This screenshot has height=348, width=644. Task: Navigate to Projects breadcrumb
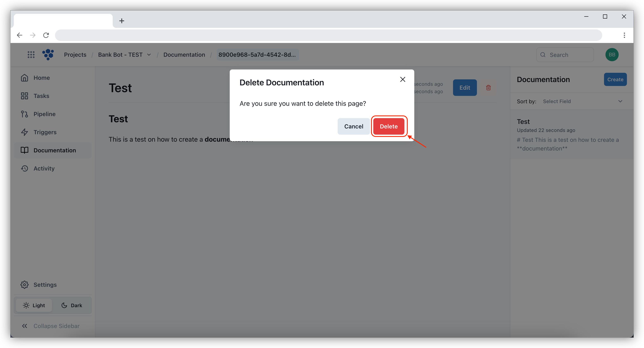pos(75,55)
